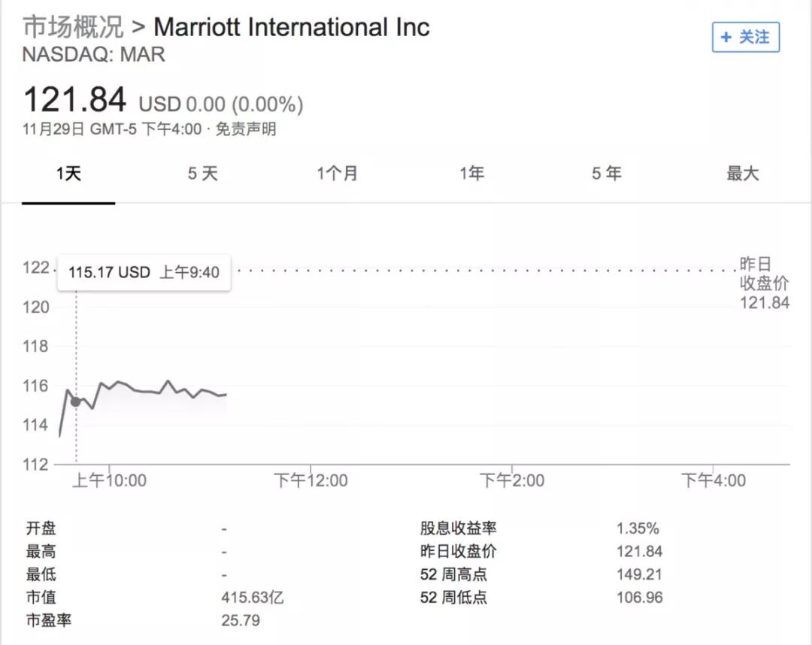Click the 下午4:00 axis label
The height and width of the screenshot is (645, 812).
click(x=714, y=480)
